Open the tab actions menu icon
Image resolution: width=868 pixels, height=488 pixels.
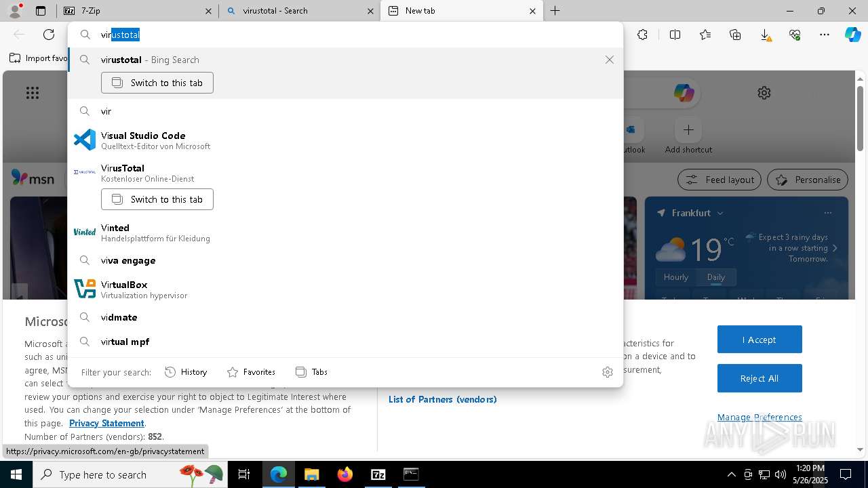[x=41, y=11]
